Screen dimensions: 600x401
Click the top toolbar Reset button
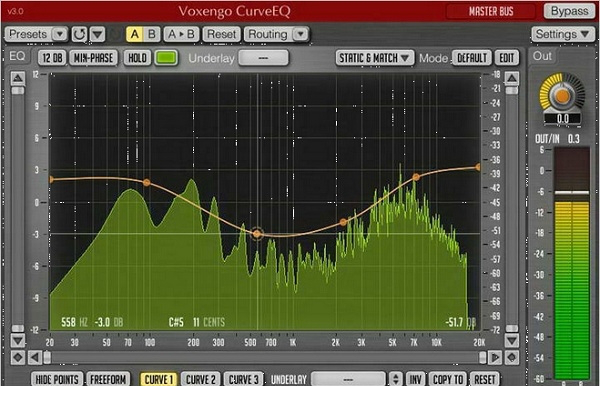pos(222,34)
